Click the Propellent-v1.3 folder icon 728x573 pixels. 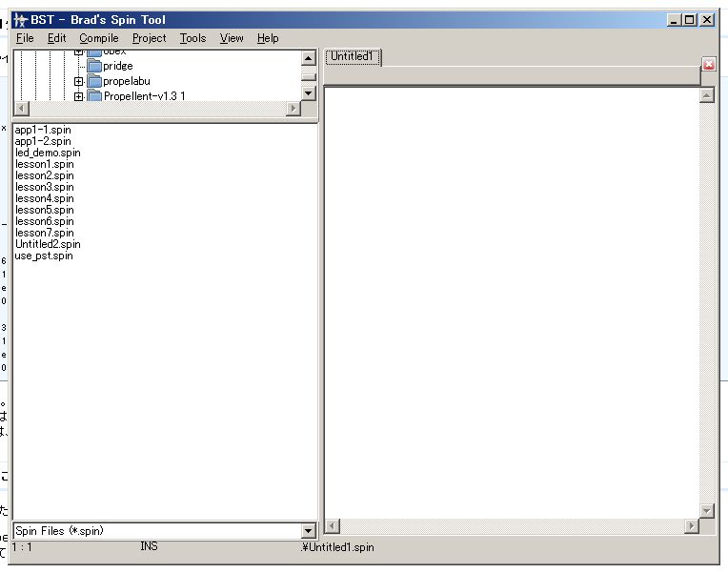(93, 96)
